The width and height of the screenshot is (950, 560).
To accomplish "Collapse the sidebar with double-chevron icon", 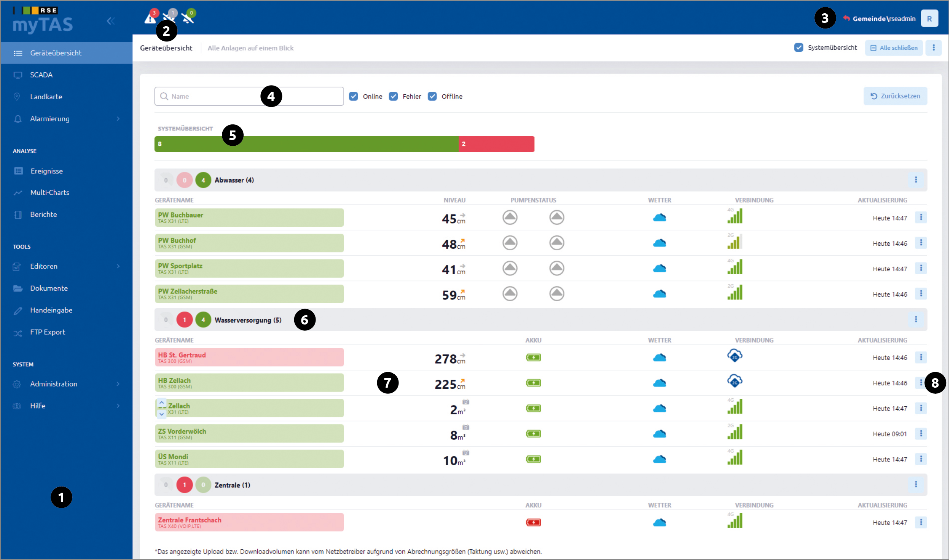I will click(x=111, y=21).
